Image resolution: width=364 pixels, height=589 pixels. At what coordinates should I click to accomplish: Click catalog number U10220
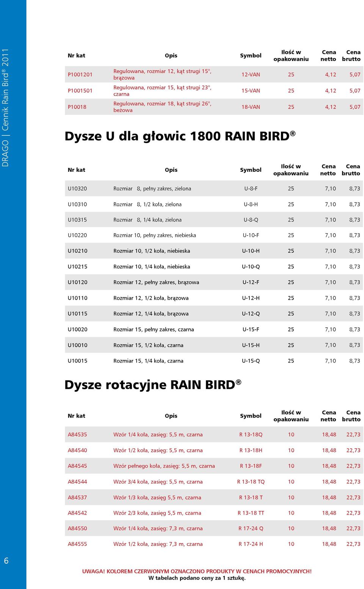pos(77,236)
